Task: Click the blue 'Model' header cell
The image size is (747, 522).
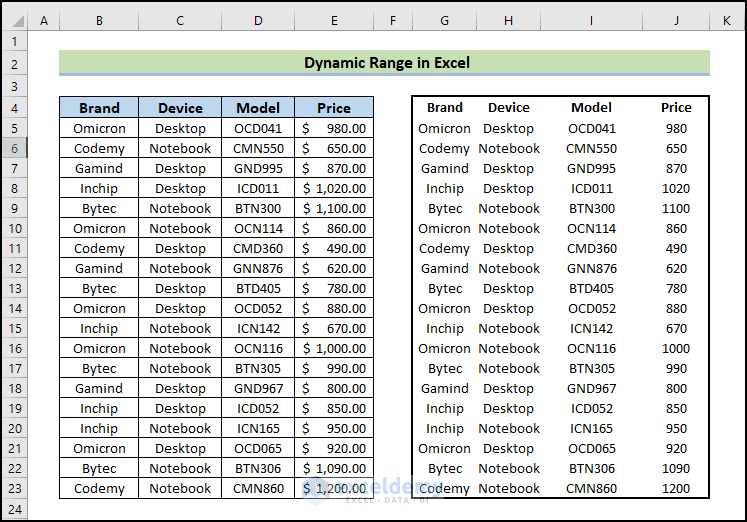Action: click(258, 108)
